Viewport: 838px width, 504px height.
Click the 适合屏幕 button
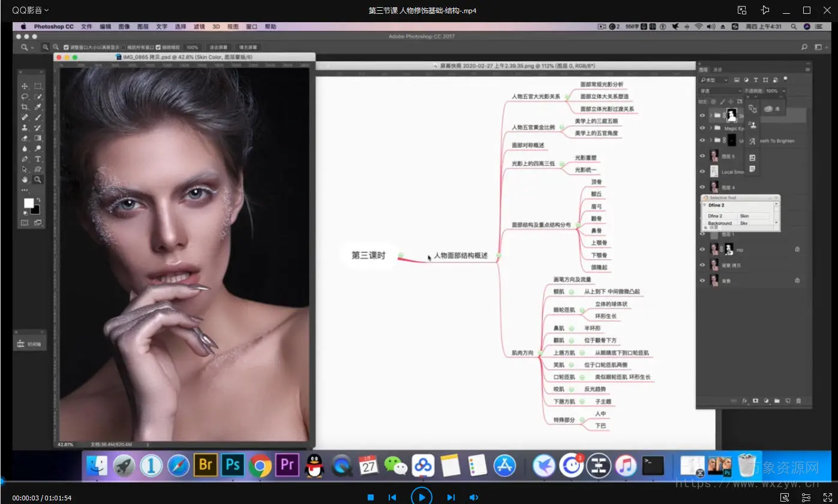(218, 47)
